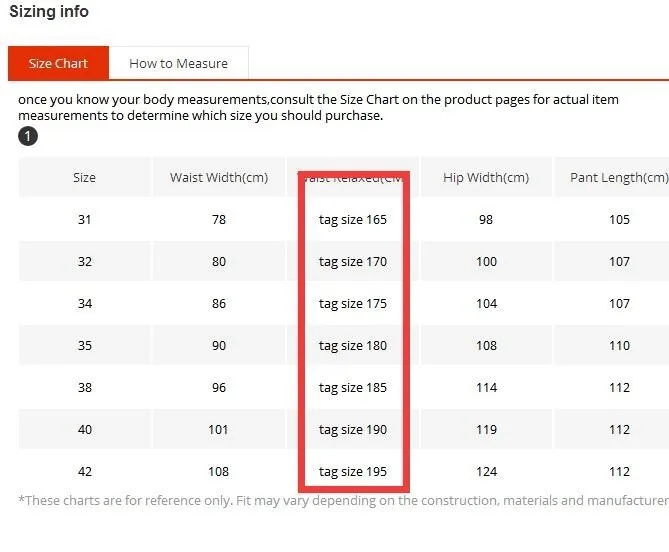Click size 32 cell
Image resolution: width=669 pixels, height=552 pixels.
coord(84,261)
